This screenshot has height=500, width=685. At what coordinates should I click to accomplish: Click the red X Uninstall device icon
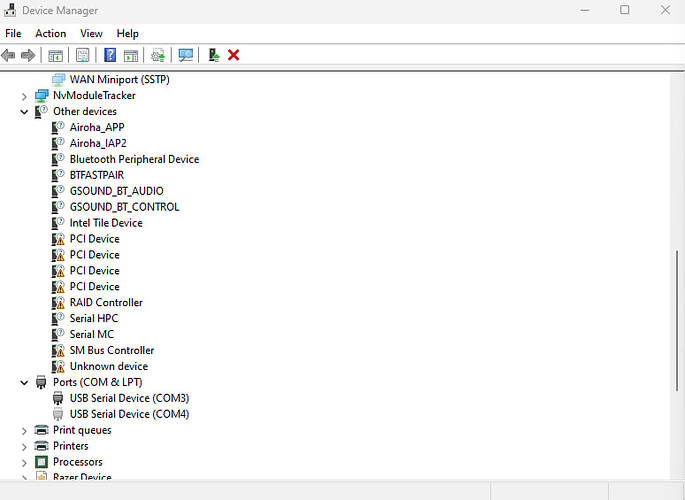click(x=234, y=55)
